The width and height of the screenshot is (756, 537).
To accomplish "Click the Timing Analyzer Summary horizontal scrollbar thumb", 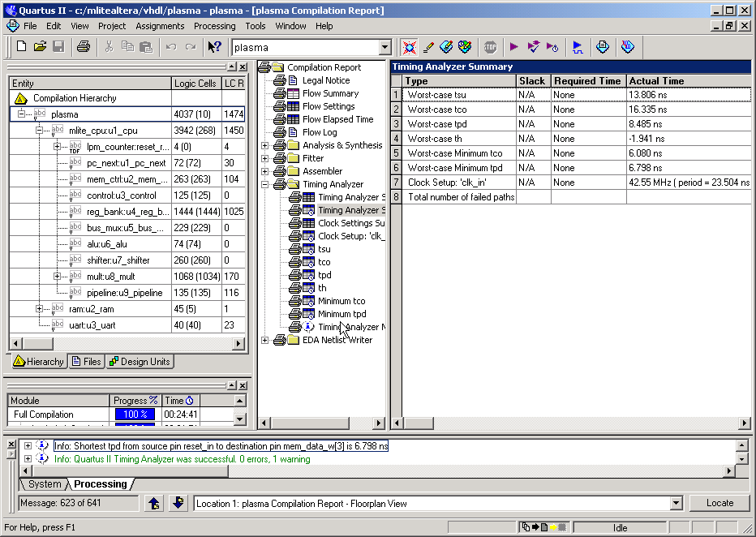I will [x=419, y=423].
